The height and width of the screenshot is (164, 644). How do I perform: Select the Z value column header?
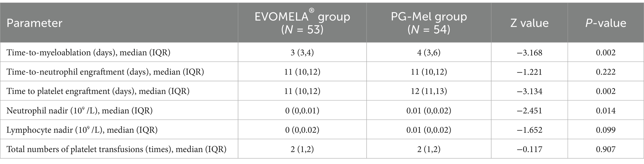pos(529,23)
